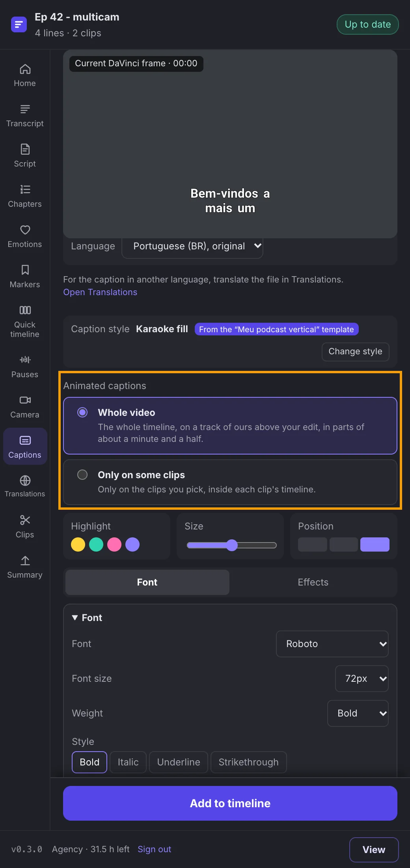Click the "Meu podcast vertical" template badge
The image size is (410, 868).
click(277, 329)
